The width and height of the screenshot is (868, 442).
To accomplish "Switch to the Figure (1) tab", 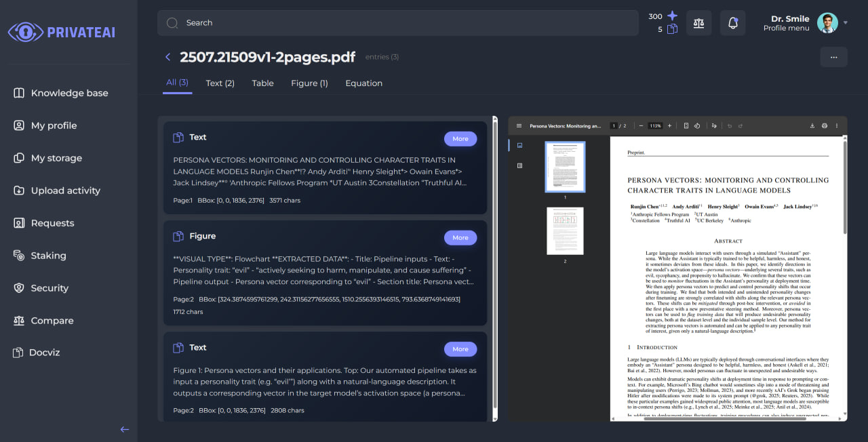I will 309,83.
